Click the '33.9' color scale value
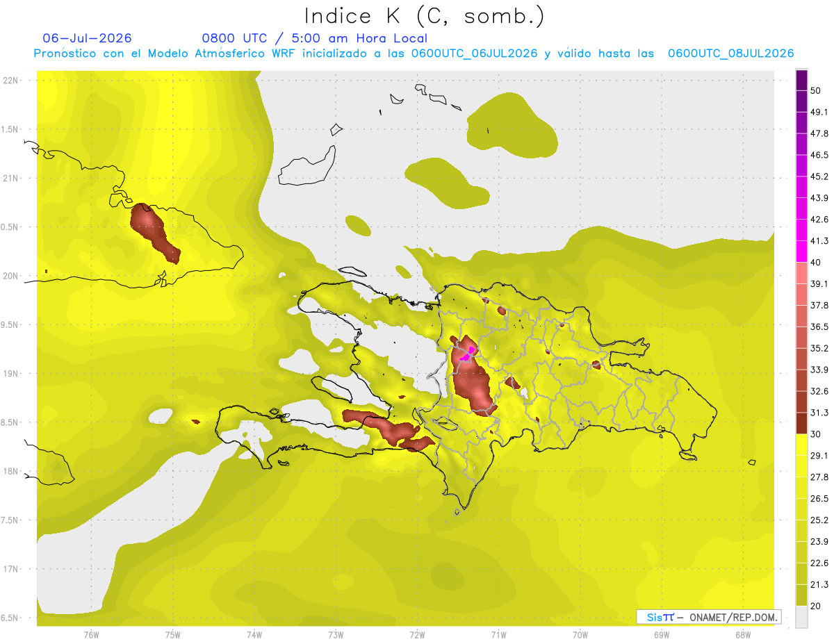 click(819, 370)
